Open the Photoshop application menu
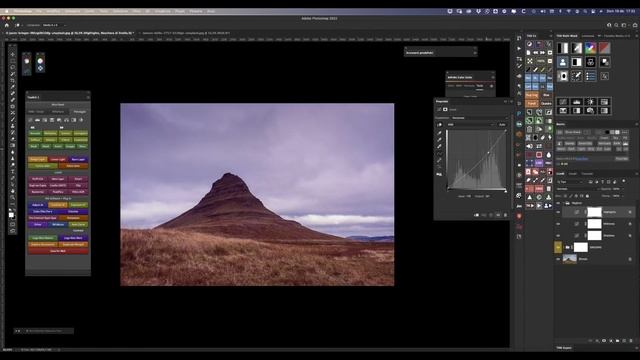 point(23,11)
